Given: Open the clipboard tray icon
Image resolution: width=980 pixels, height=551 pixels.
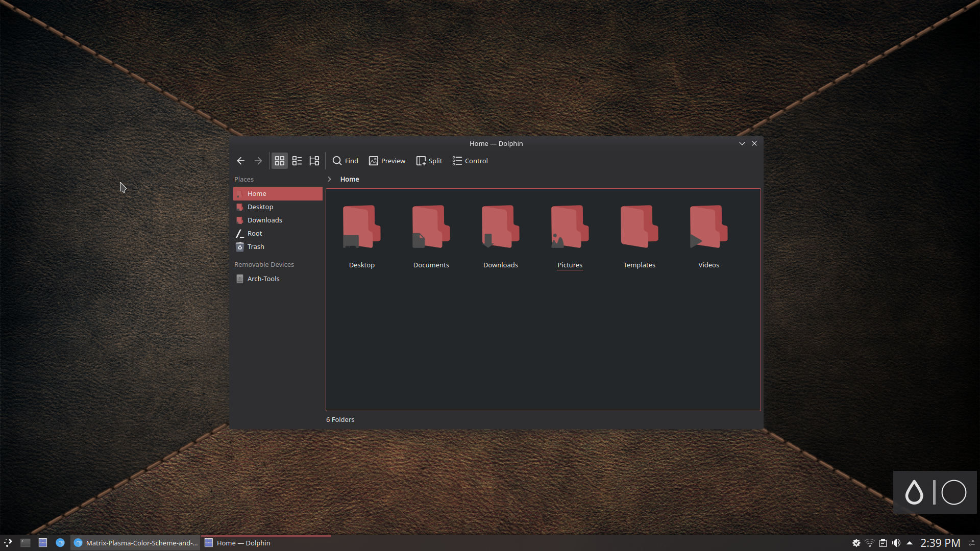Looking at the screenshot, I should pos(883,543).
